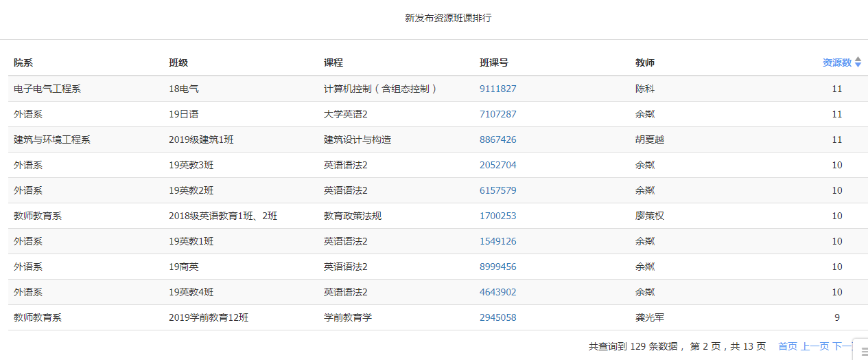
Task: Open class number link 2052704
Action: pyautogui.click(x=498, y=165)
